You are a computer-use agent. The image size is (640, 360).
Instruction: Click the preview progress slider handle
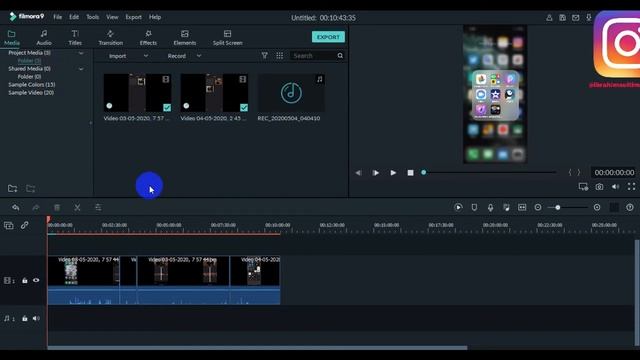pyautogui.click(x=424, y=172)
